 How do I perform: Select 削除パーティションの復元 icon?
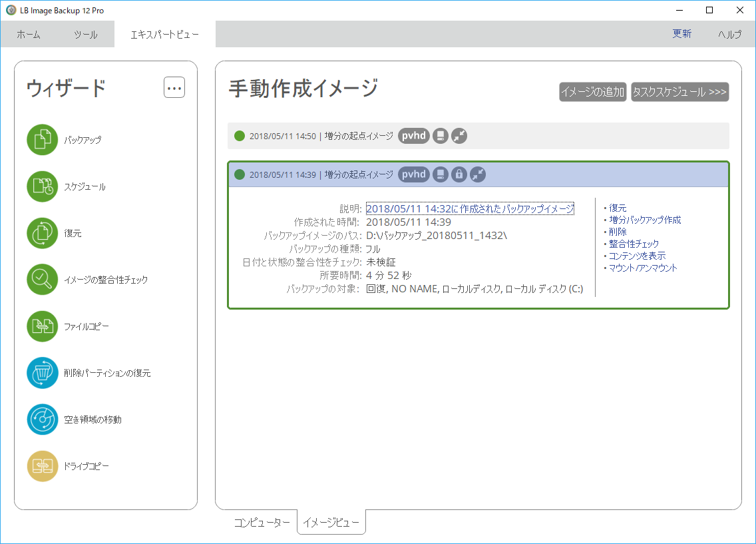(x=43, y=373)
